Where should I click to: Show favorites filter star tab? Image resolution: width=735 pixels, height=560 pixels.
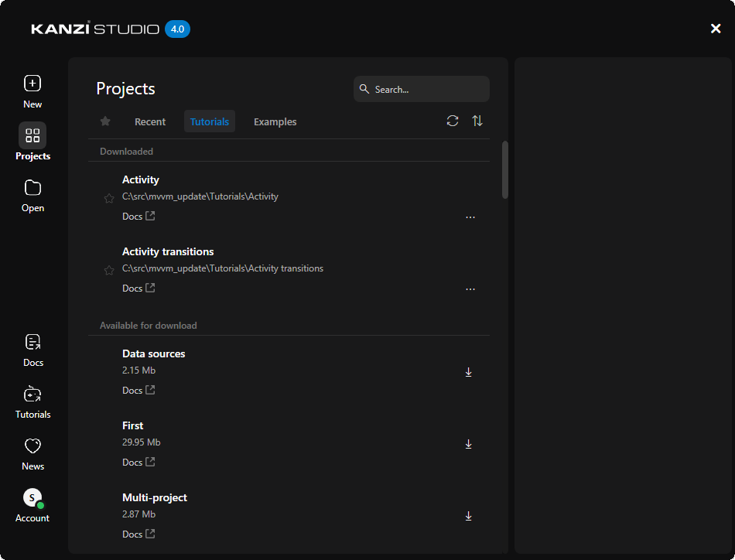click(106, 121)
